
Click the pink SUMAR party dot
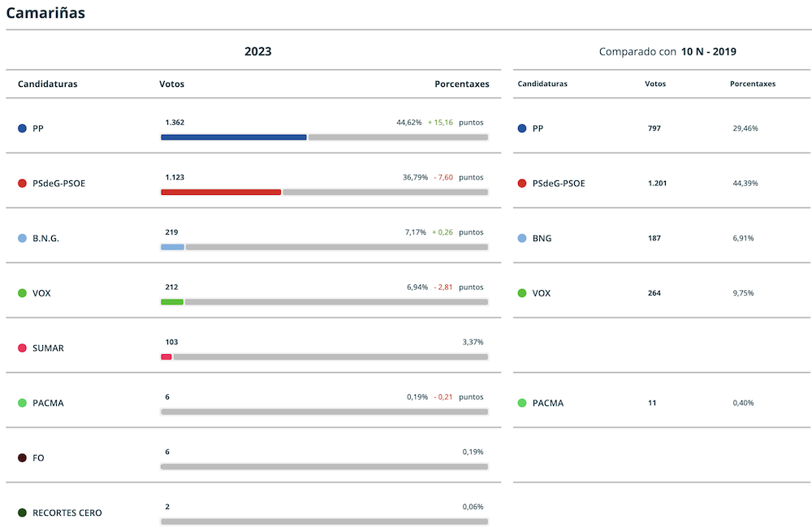(22, 348)
